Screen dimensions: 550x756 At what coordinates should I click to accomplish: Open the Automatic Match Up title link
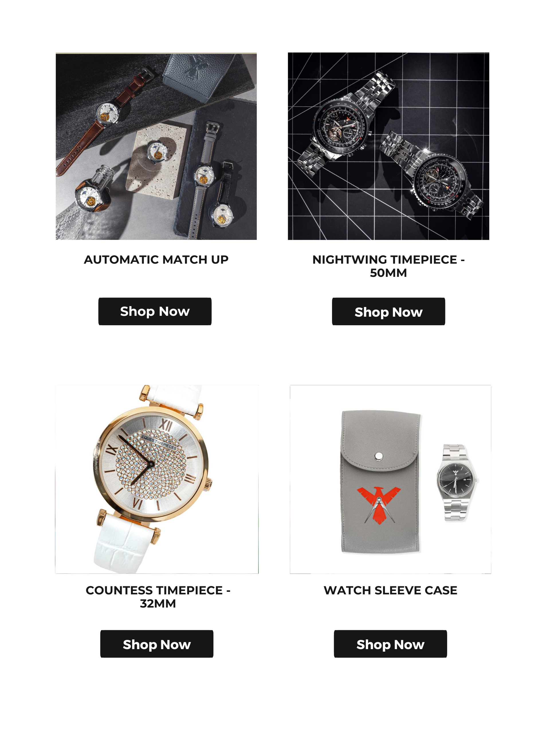(156, 259)
